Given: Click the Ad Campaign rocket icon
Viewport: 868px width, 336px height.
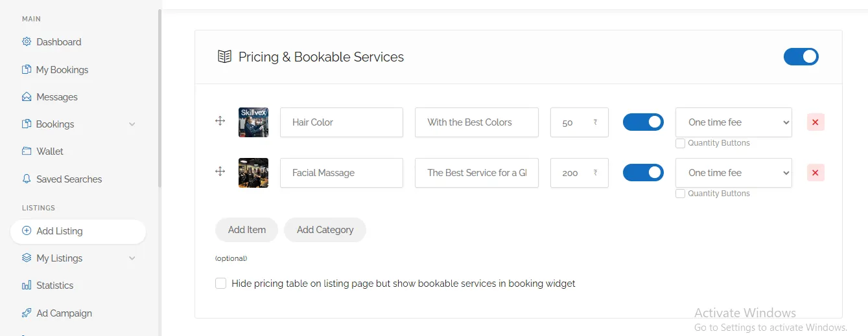Looking at the screenshot, I should [27, 313].
